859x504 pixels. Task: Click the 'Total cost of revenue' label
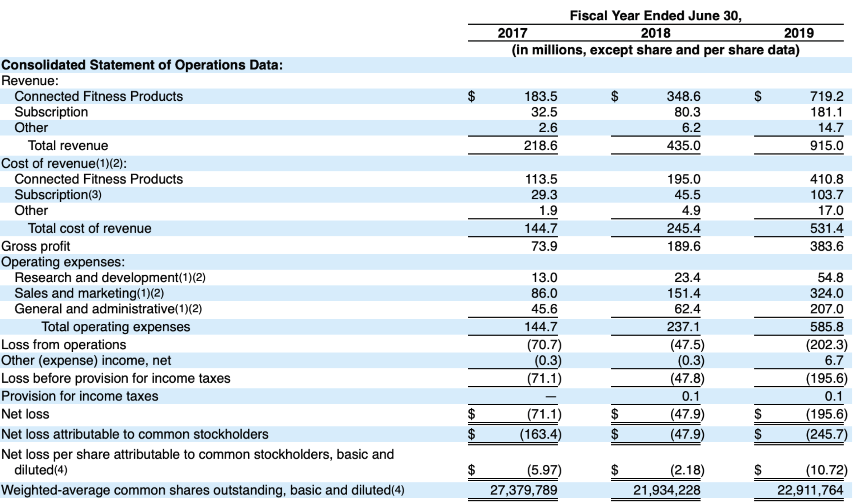[90, 228]
